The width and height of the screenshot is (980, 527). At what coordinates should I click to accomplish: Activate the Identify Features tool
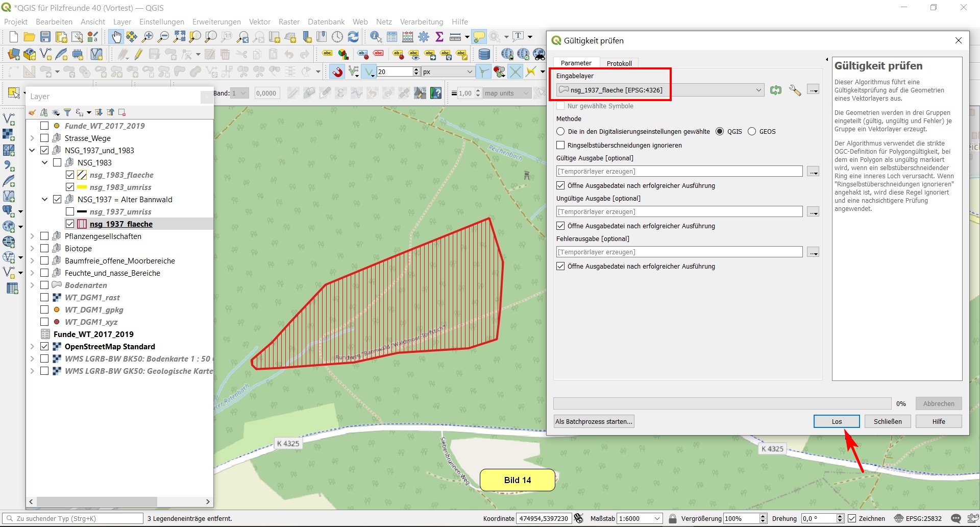click(x=376, y=37)
